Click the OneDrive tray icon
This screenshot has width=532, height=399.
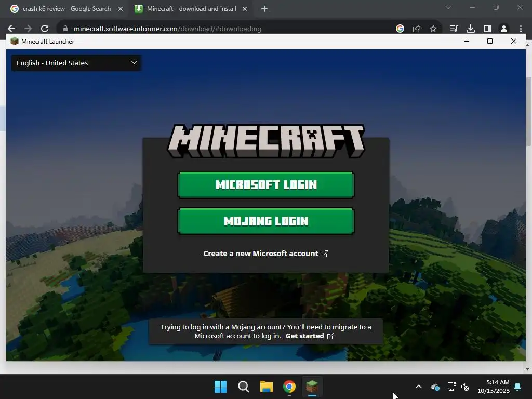pyautogui.click(x=435, y=387)
